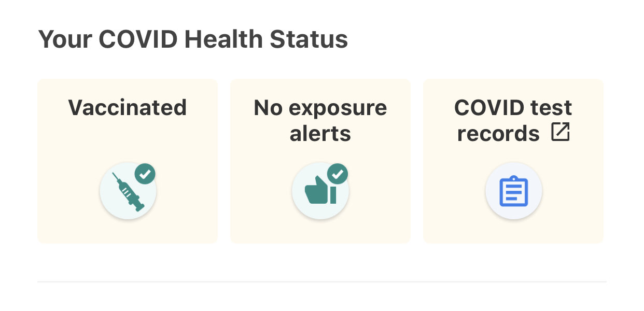This screenshot has height=311, width=644.
Task: Click the checkmark badge on thumbs-up icon
Action: point(338,174)
